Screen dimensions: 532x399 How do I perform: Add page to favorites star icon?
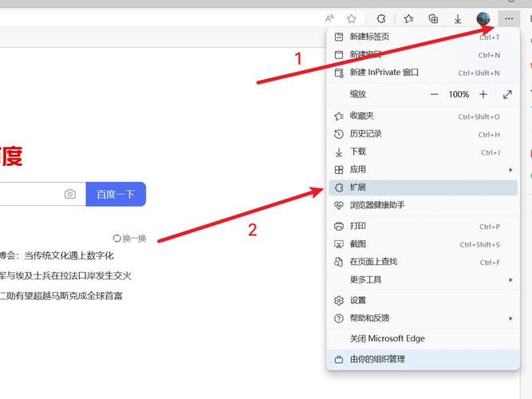352,18
